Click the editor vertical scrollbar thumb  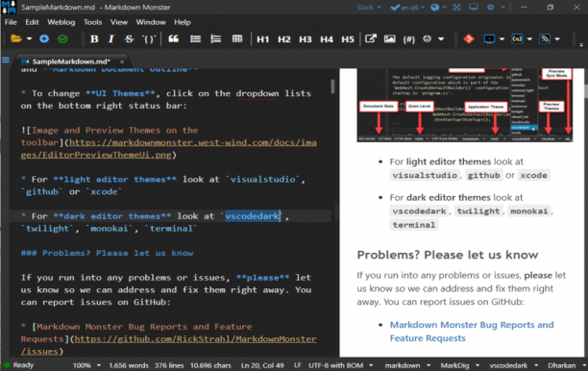click(332, 87)
